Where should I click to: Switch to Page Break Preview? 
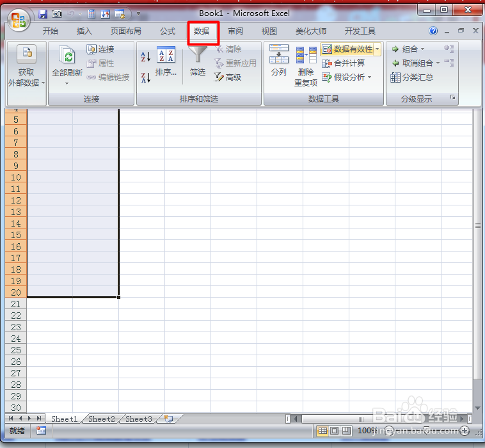pos(346,431)
